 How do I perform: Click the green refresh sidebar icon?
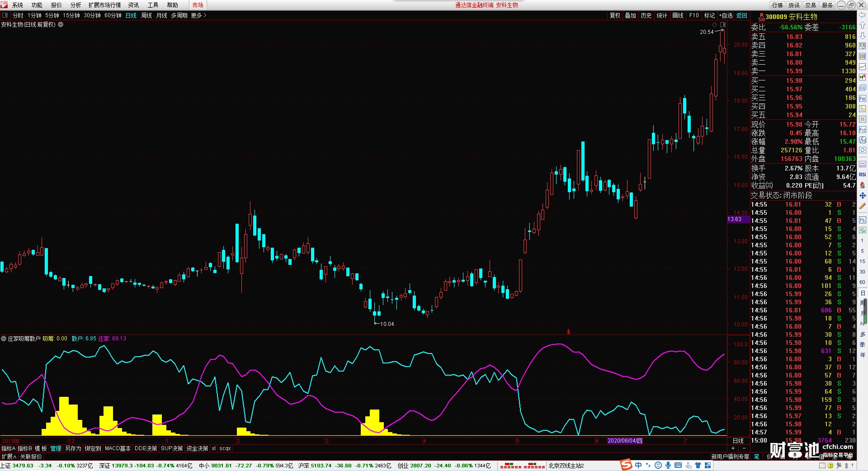coord(863,230)
